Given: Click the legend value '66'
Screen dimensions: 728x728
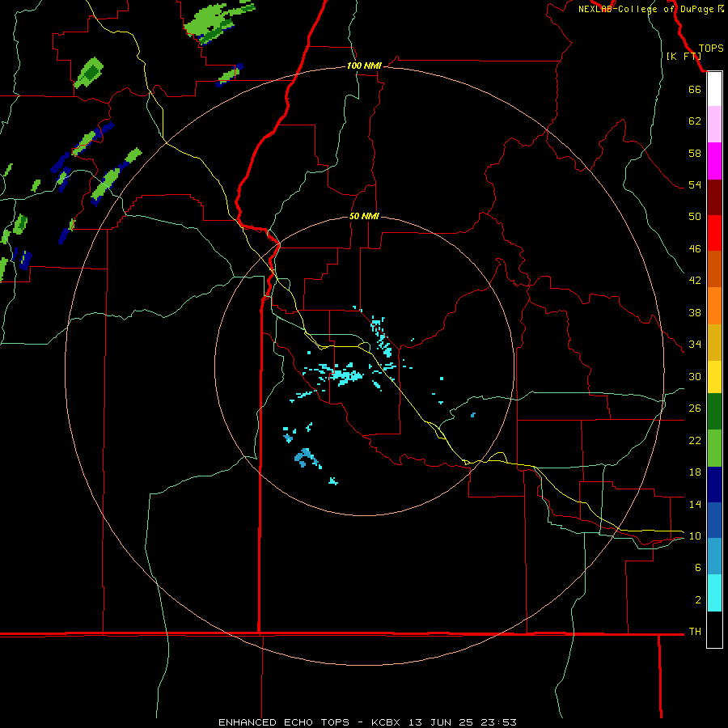Looking at the screenshot, I should [695, 89].
